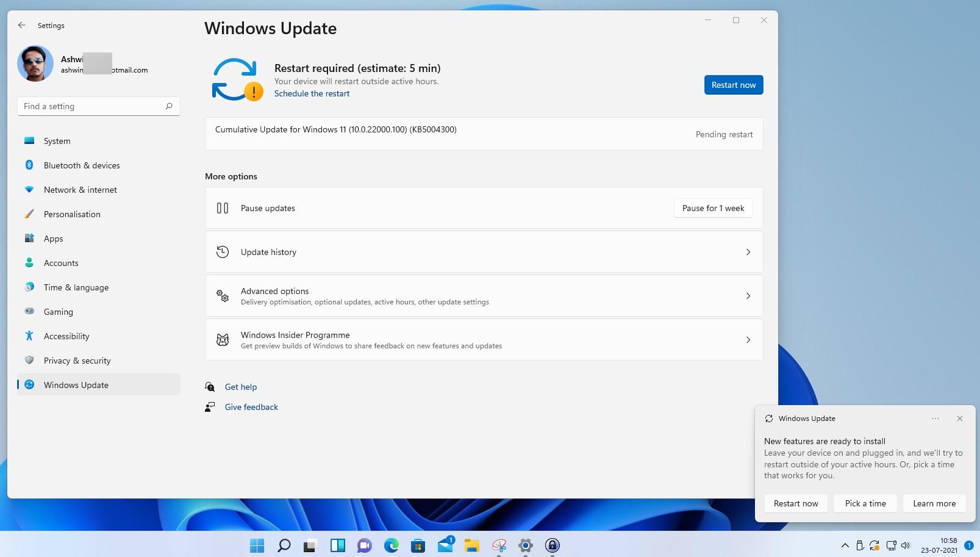Open the Start menu
The width and height of the screenshot is (980, 557).
pos(257,545)
